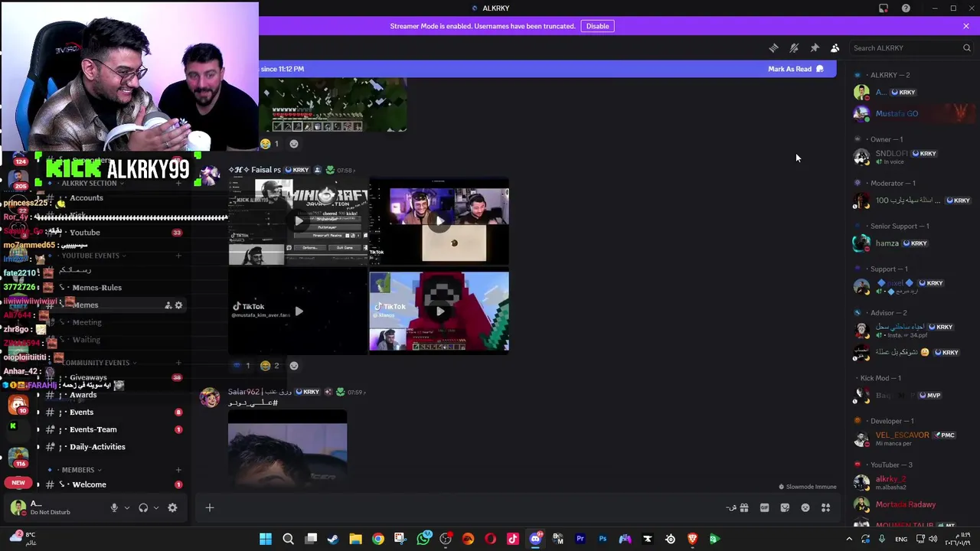Image resolution: width=980 pixels, height=551 pixels.
Task: Play the Minecraft Java Edition video thumbnail
Action: coord(299,222)
